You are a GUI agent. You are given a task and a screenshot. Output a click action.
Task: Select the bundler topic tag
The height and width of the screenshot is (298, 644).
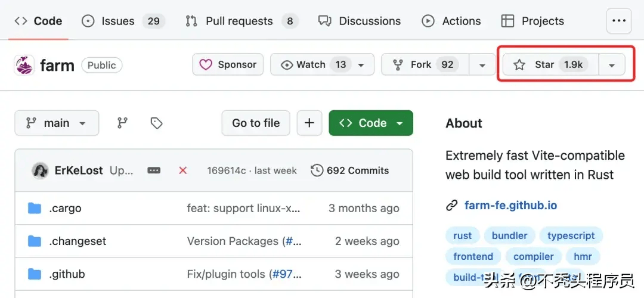(510, 235)
